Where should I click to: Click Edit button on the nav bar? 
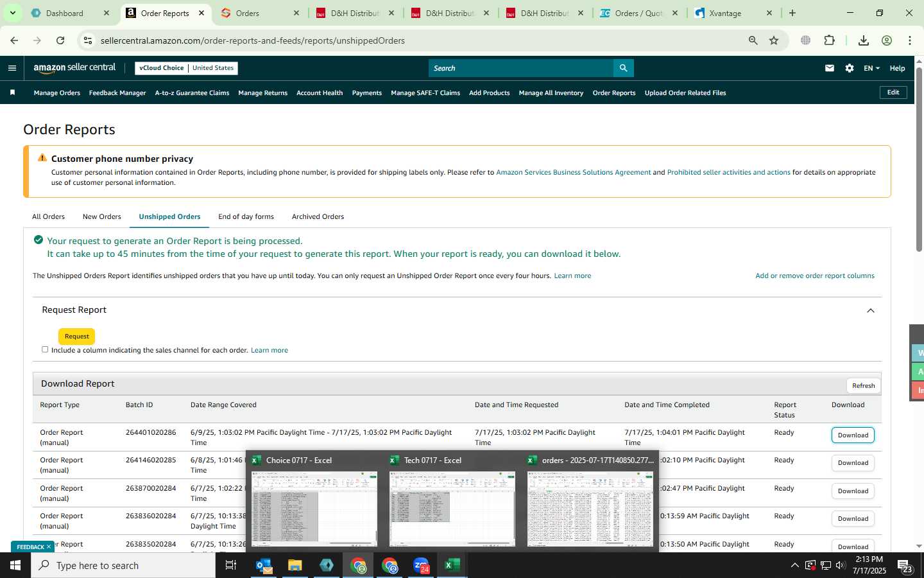pyautogui.click(x=893, y=92)
